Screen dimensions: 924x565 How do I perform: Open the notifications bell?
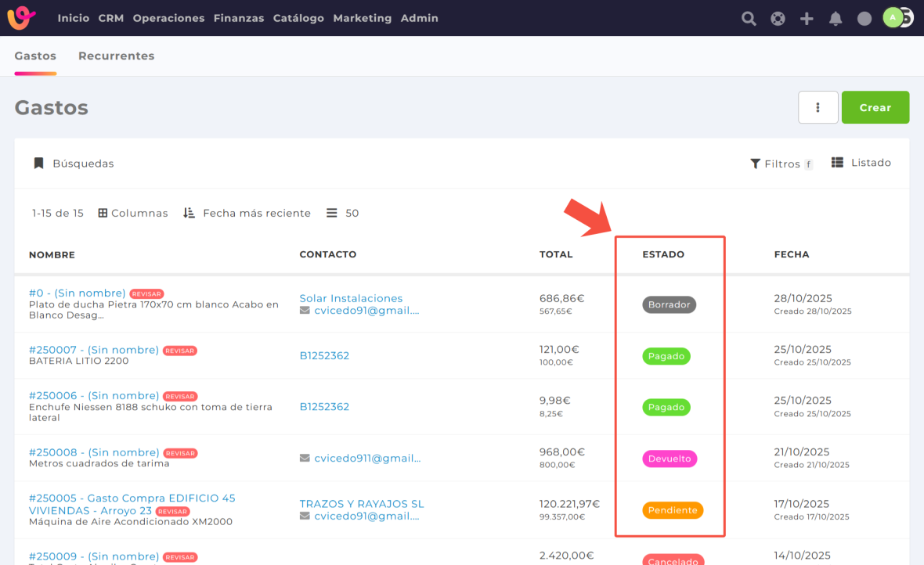836,19
